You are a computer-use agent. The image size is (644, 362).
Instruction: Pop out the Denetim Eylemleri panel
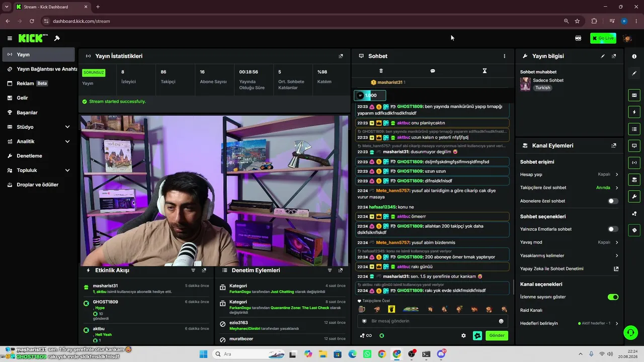pyautogui.click(x=341, y=270)
